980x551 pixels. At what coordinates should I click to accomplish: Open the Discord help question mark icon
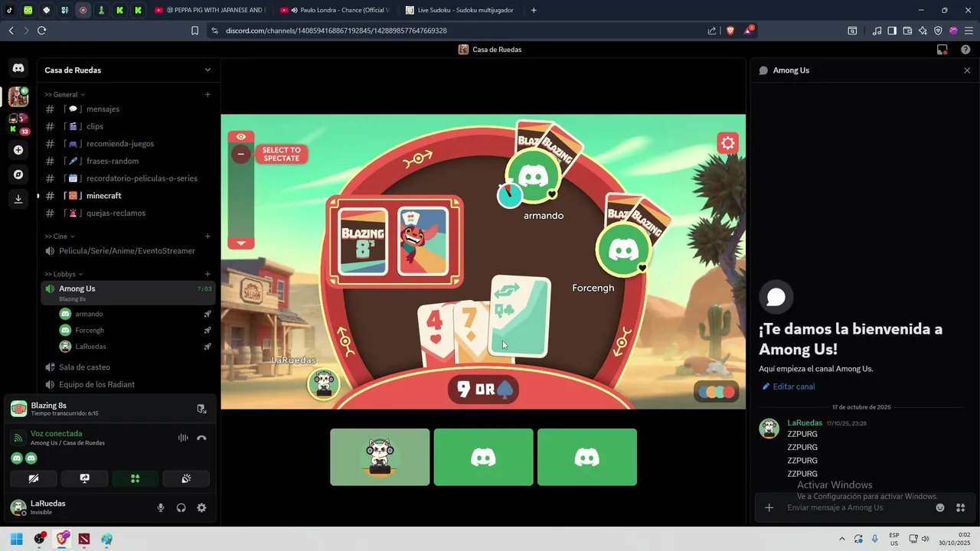coord(965,50)
